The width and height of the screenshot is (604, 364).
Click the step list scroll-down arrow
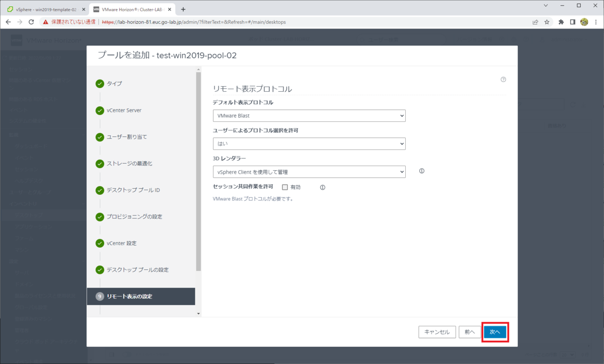click(198, 314)
